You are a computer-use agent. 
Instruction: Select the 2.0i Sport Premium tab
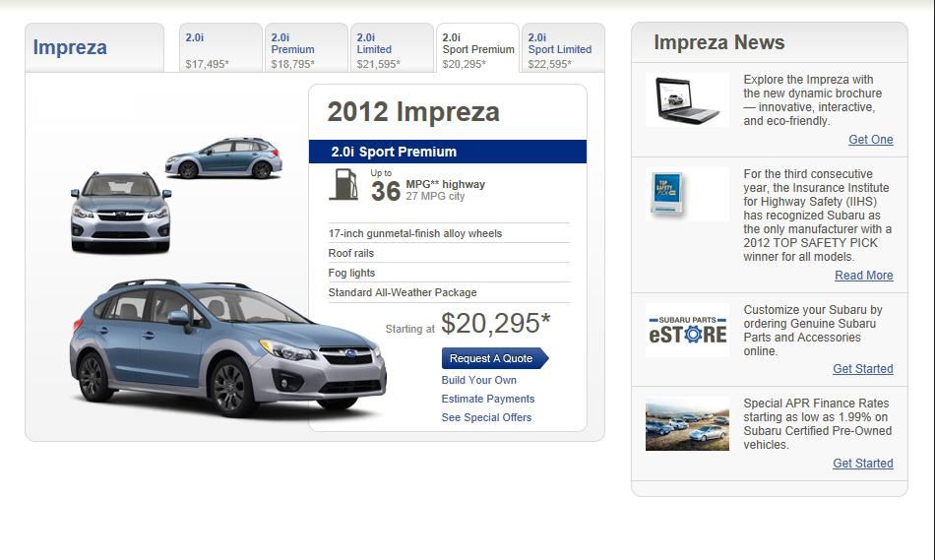477,47
